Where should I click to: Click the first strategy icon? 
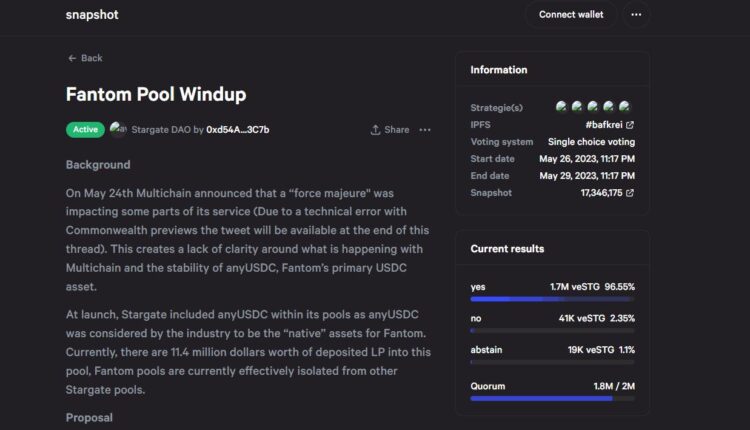point(562,107)
